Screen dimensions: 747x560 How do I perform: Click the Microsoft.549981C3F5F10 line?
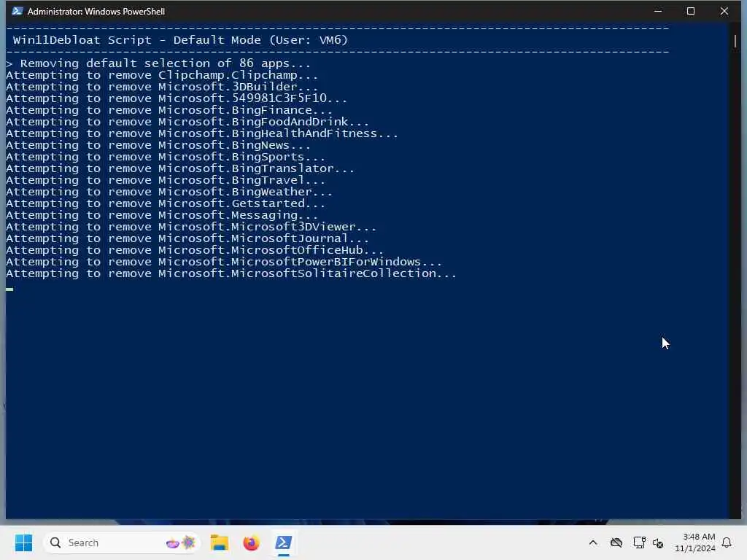point(177,98)
